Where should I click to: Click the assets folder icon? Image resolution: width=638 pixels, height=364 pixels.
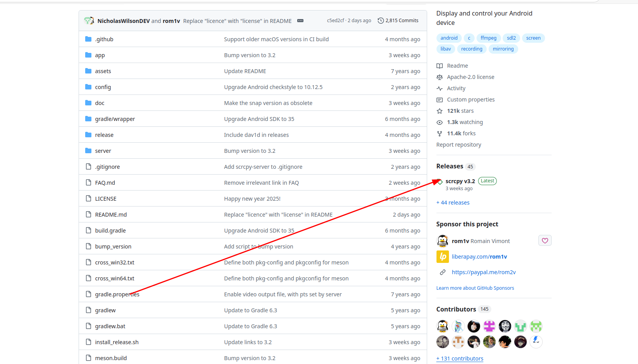88,71
